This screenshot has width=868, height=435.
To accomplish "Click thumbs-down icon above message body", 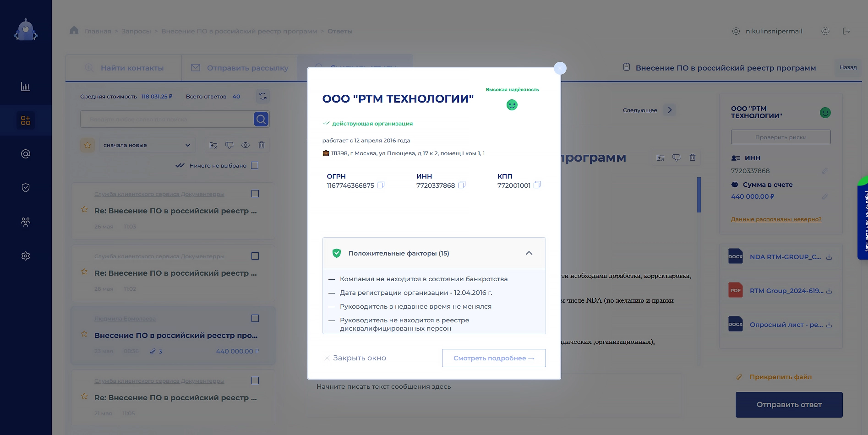I will tap(677, 158).
